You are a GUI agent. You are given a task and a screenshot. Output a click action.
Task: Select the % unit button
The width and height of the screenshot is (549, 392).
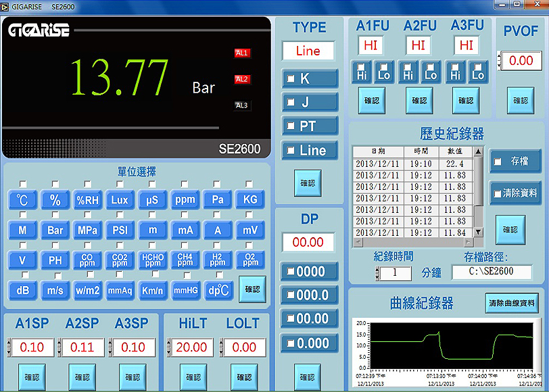pos(55,200)
